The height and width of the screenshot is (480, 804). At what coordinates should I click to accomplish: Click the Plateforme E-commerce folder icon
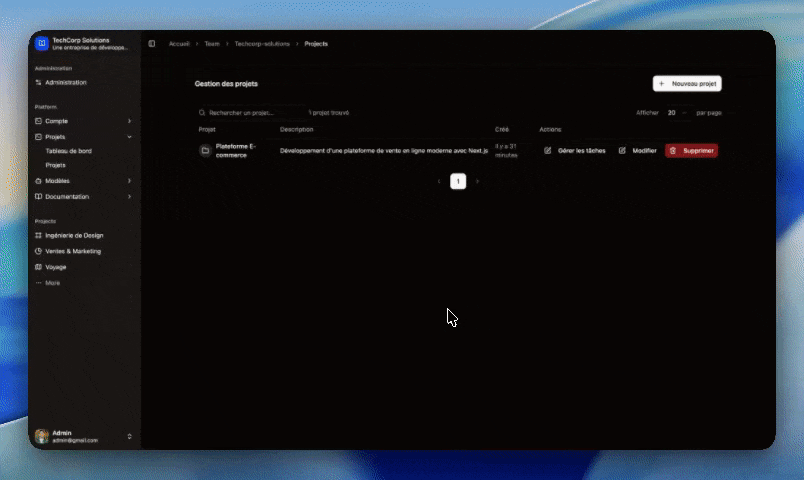[x=205, y=151]
